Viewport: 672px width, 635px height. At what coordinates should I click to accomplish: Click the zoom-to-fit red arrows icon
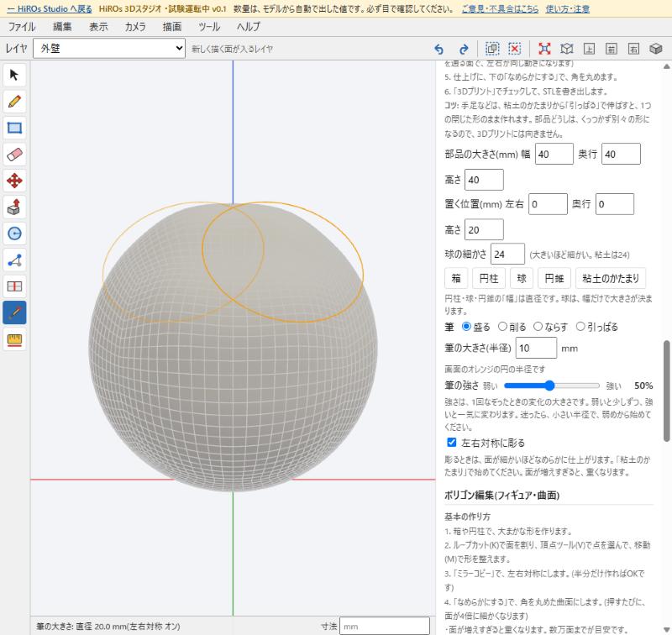click(544, 49)
